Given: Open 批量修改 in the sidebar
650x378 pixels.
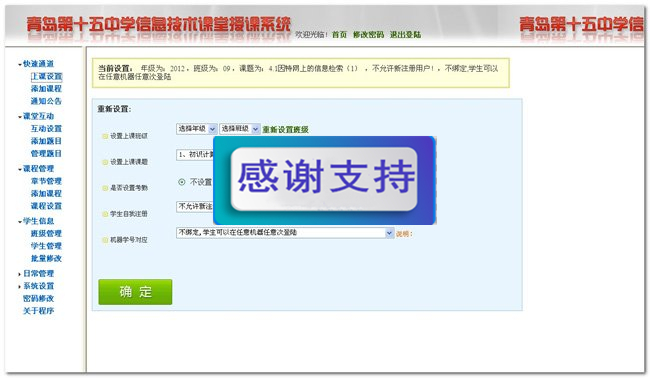Looking at the screenshot, I should pyautogui.click(x=46, y=258).
